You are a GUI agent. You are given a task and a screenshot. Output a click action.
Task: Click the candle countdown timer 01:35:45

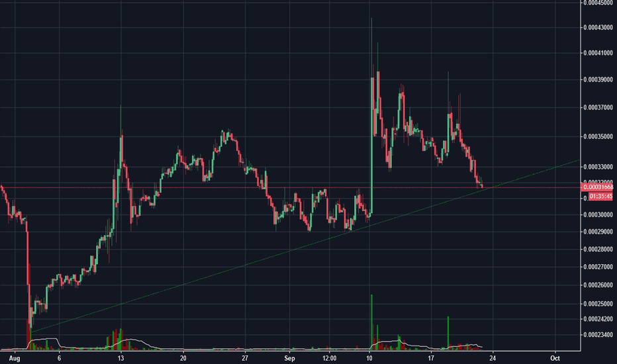[x=600, y=197]
